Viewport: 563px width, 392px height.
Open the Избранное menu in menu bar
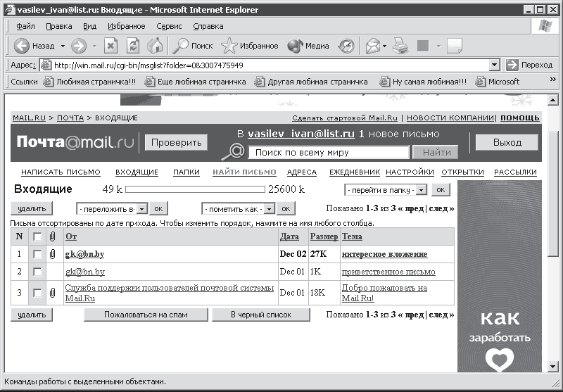(x=127, y=26)
